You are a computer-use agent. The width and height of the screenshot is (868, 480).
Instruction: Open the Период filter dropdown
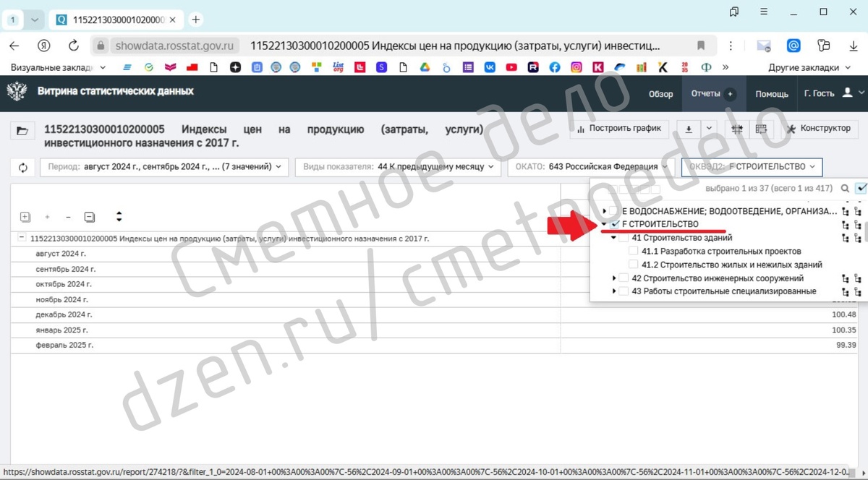pyautogui.click(x=164, y=167)
